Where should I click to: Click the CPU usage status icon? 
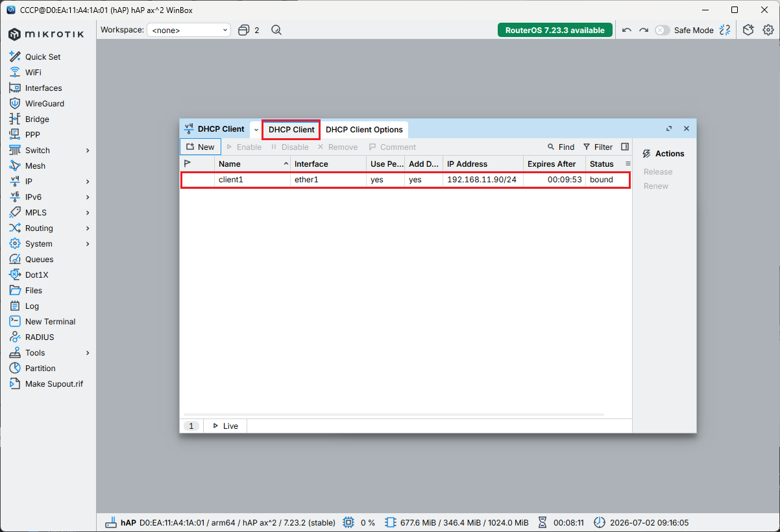[348, 522]
